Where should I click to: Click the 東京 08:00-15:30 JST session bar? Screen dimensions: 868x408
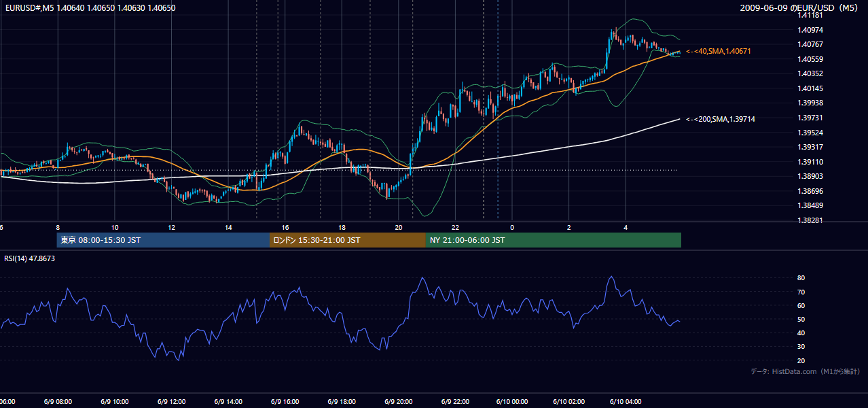163,240
